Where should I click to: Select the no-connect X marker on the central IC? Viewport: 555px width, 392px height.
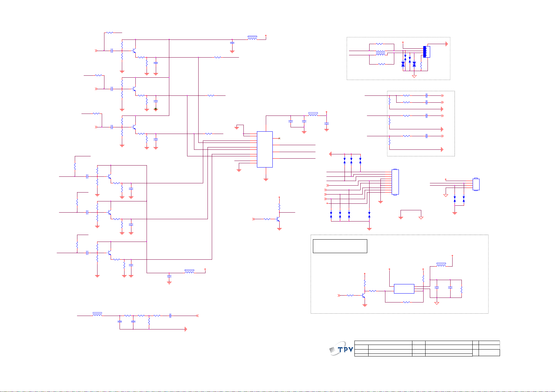[279, 138]
